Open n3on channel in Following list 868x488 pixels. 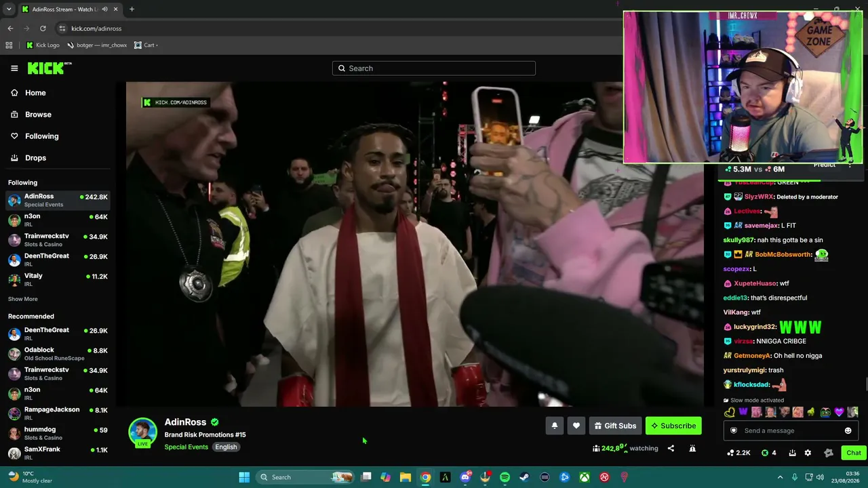click(x=58, y=220)
